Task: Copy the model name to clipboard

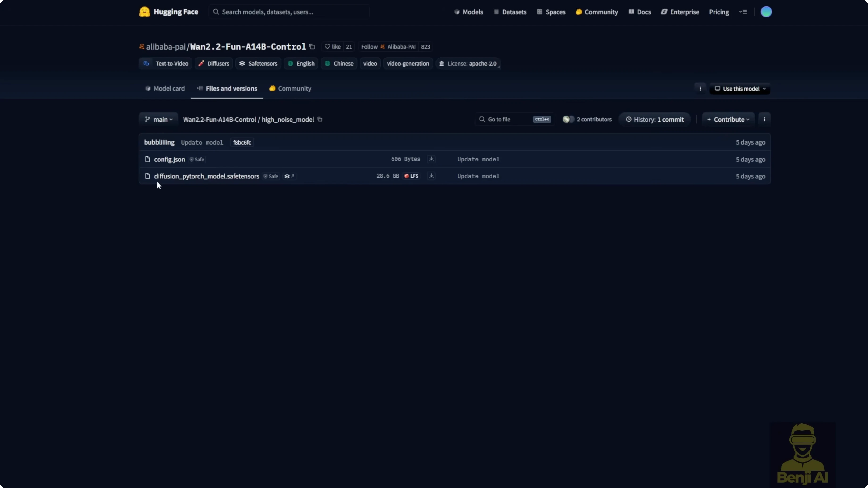Action: coord(312,46)
